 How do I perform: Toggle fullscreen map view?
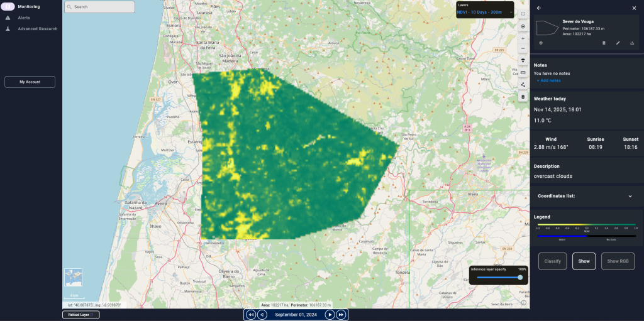click(523, 13)
